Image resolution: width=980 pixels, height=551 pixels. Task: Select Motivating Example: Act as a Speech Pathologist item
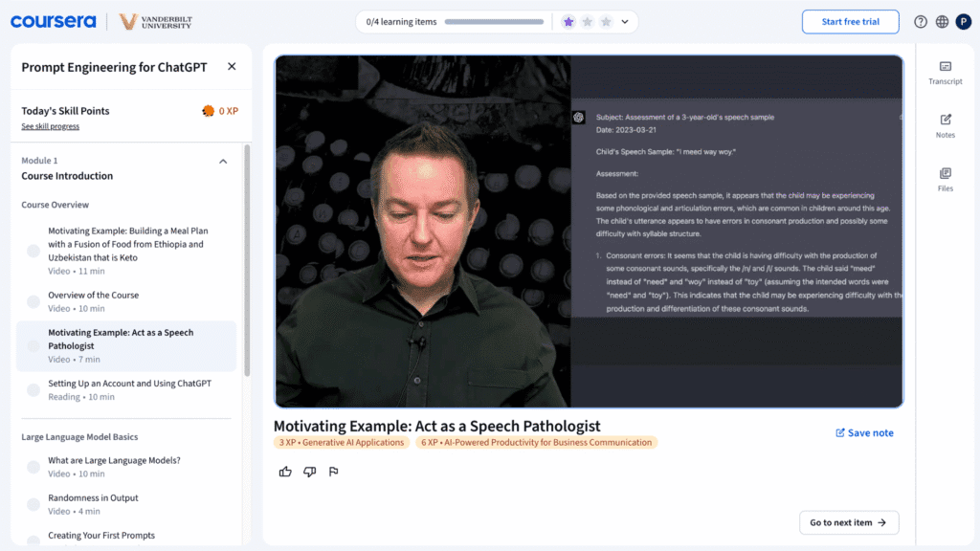tap(126, 345)
